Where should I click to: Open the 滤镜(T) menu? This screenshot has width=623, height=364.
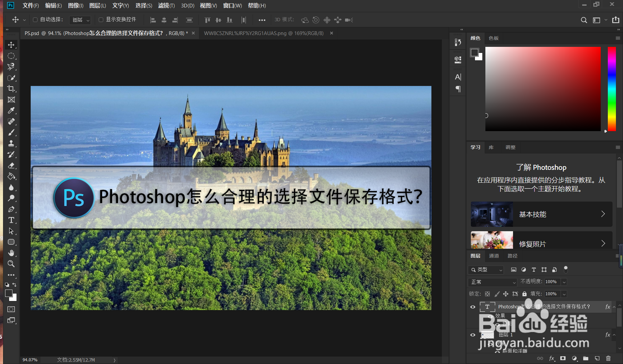[x=166, y=5]
